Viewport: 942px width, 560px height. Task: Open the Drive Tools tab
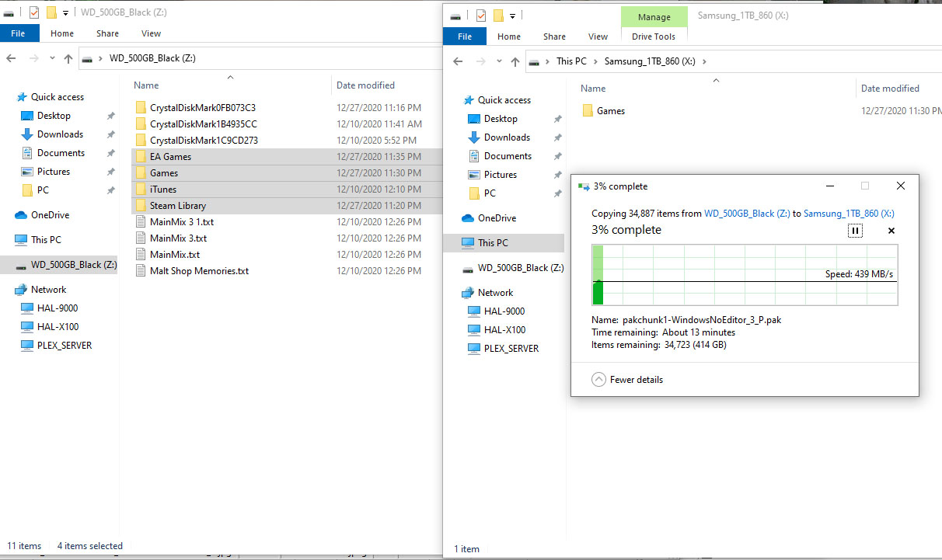point(654,37)
